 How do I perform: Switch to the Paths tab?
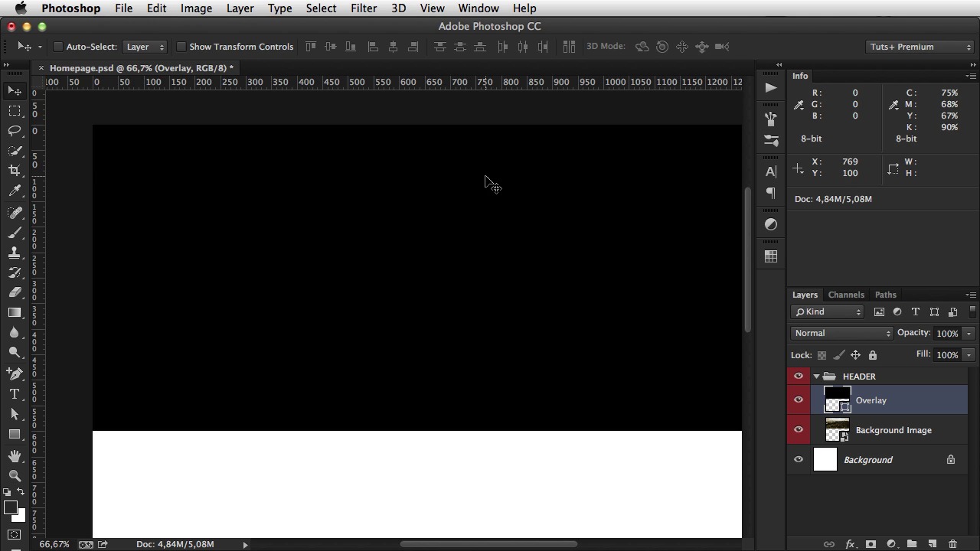point(886,295)
